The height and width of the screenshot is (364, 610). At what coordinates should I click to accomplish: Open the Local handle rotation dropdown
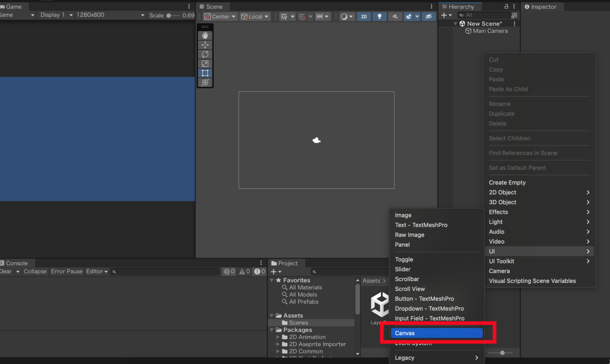(x=255, y=16)
